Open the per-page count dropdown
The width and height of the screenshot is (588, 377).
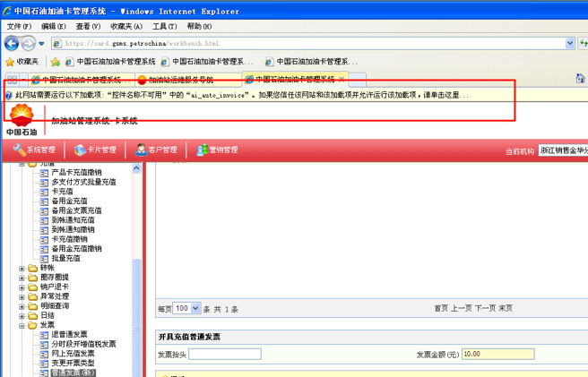(x=186, y=308)
